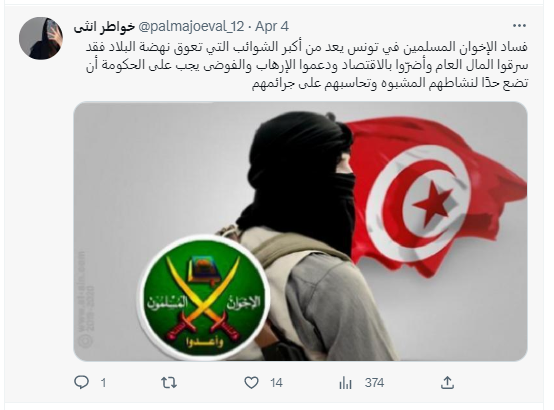Open the three-dot more options menu
The height and width of the screenshot is (410, 554).
pos(519,26)
